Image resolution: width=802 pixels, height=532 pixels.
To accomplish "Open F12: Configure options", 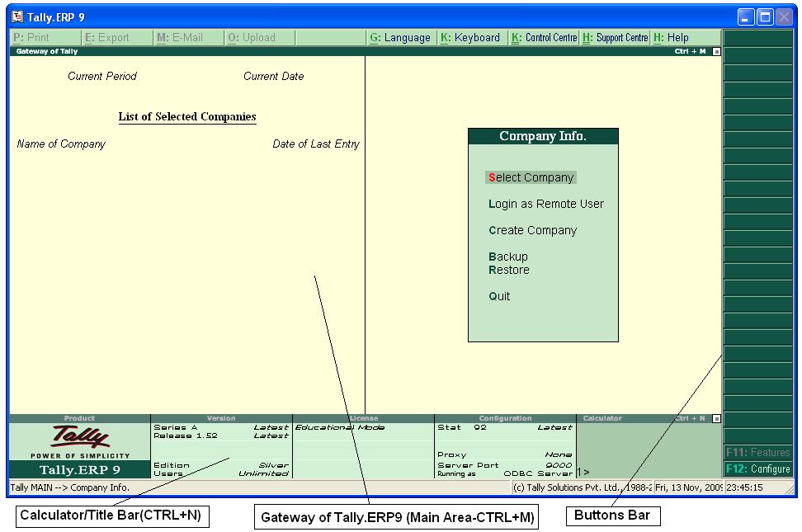I will 757,468.
